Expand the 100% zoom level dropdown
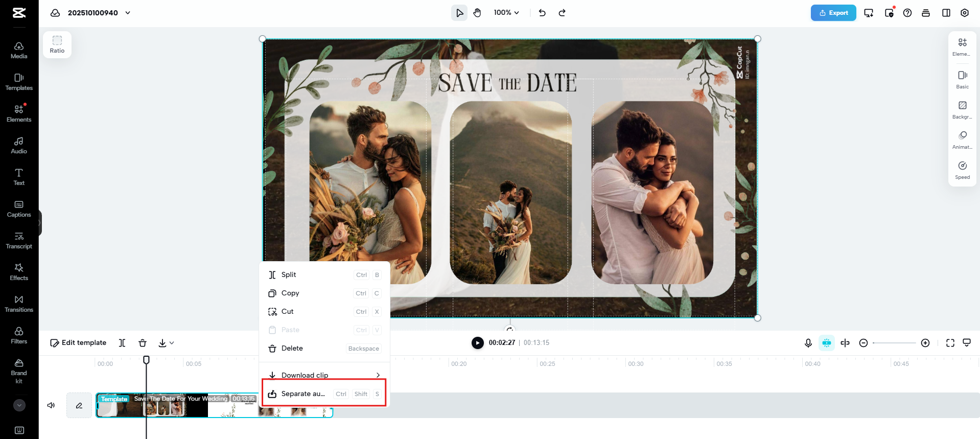980x439 pixels. (506, 13)
